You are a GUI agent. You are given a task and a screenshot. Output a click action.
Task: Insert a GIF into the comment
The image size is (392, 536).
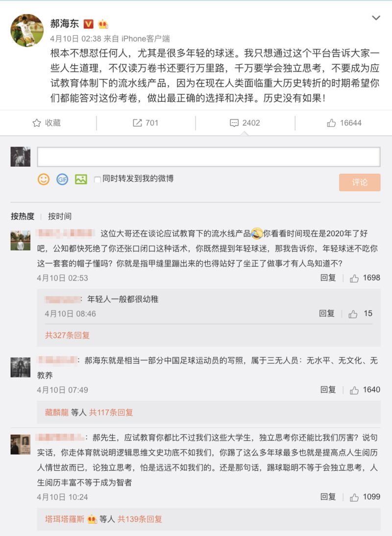coord(62,179)
